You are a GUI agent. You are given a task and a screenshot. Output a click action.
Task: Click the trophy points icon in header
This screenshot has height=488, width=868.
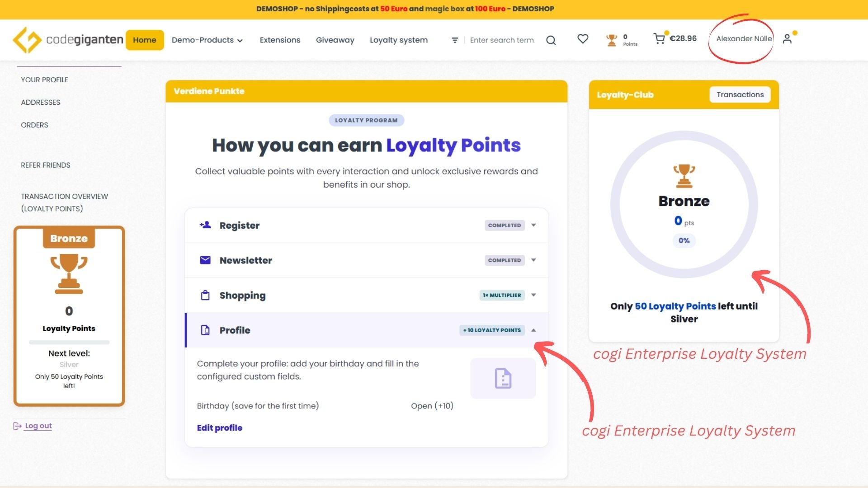click(x=612, y=40)
